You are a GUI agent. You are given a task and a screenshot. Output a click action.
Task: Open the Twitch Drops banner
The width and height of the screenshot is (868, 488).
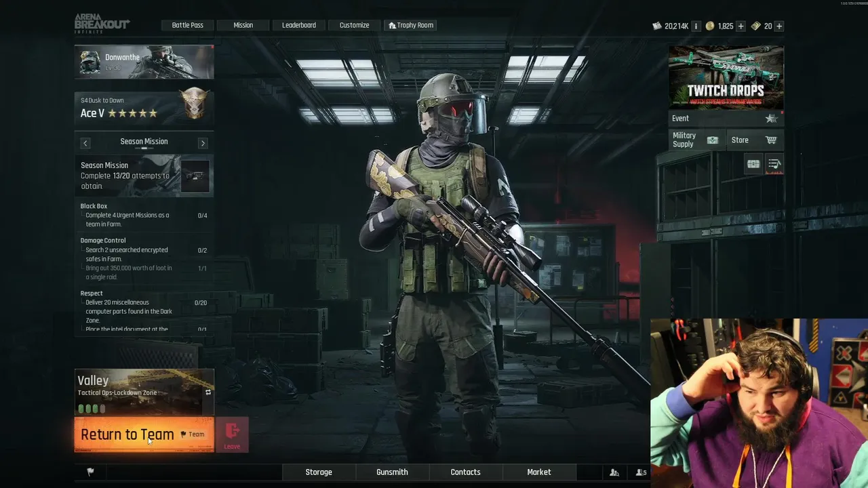(x=726, y=77)
